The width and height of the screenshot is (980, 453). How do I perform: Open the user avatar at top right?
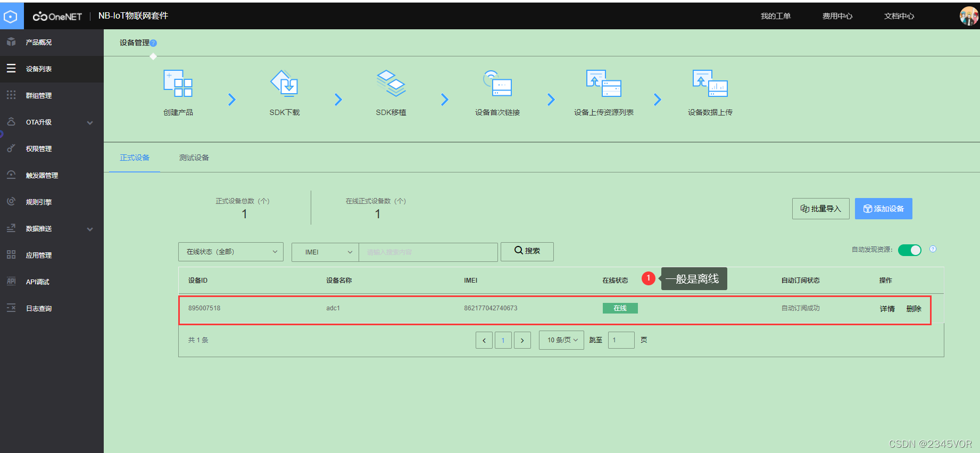[x=969, y=16]
